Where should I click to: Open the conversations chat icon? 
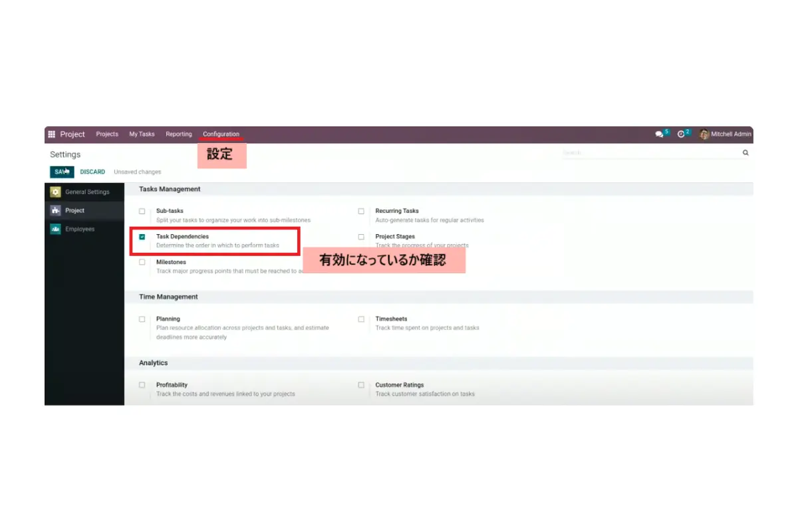point(659,134)
